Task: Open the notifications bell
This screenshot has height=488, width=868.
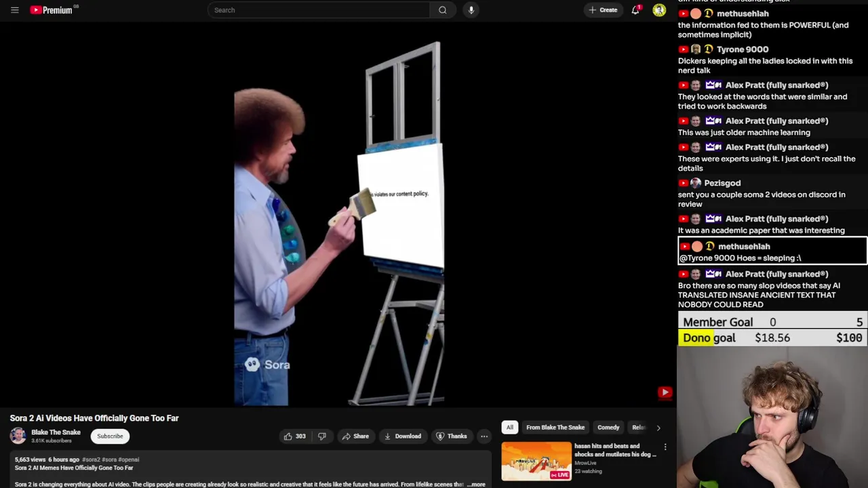Action: click(x=635, y=10)
